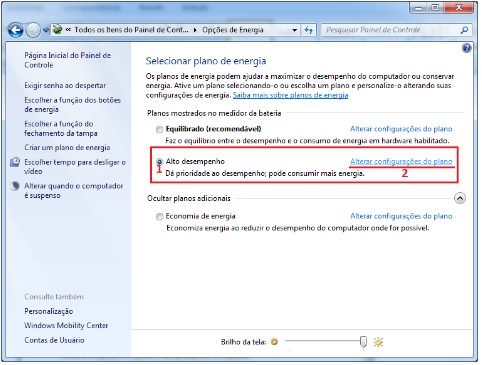This screenshot has width=482, height=365.
Task: Select the Equilibrado (recomendável) radio button
Action: (x=159, y=129)
